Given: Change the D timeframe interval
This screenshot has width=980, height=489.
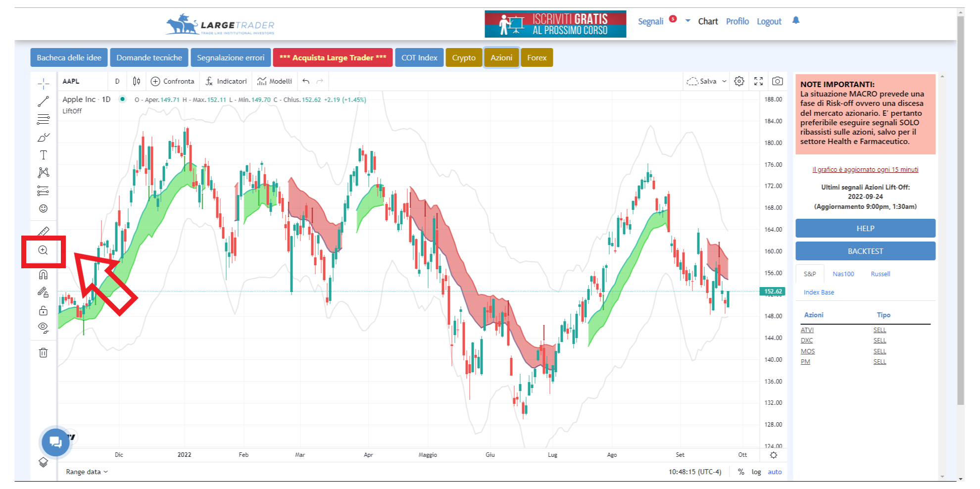Looking at the screenshot, I should (x=117, y=81).
